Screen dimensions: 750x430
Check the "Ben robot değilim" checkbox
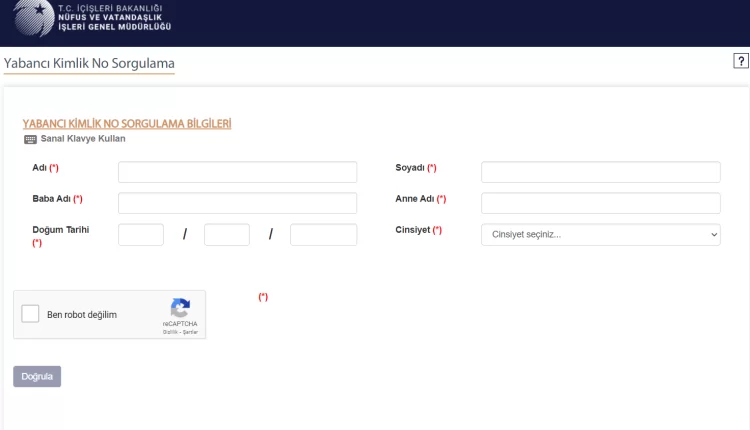(x=30, y=314)
